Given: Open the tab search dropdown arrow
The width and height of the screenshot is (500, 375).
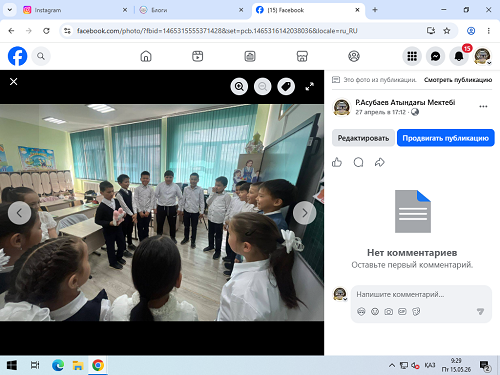Looking at the screenshot, I should point(10,10).
